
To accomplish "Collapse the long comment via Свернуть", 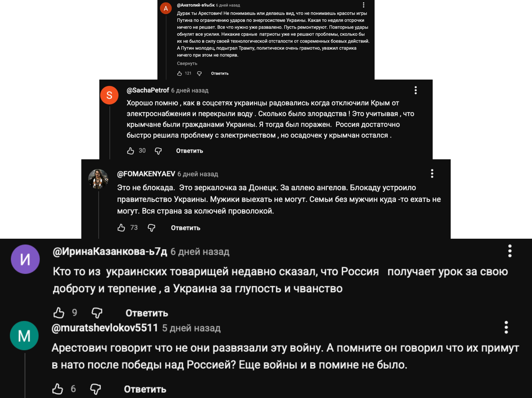I will coord(187,63).
